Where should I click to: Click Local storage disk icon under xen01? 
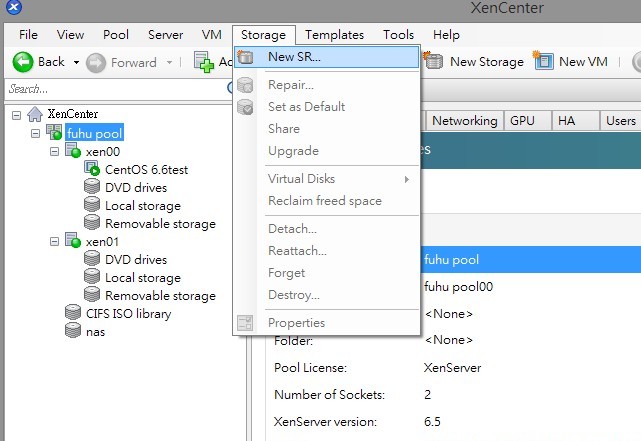[92, 277]
